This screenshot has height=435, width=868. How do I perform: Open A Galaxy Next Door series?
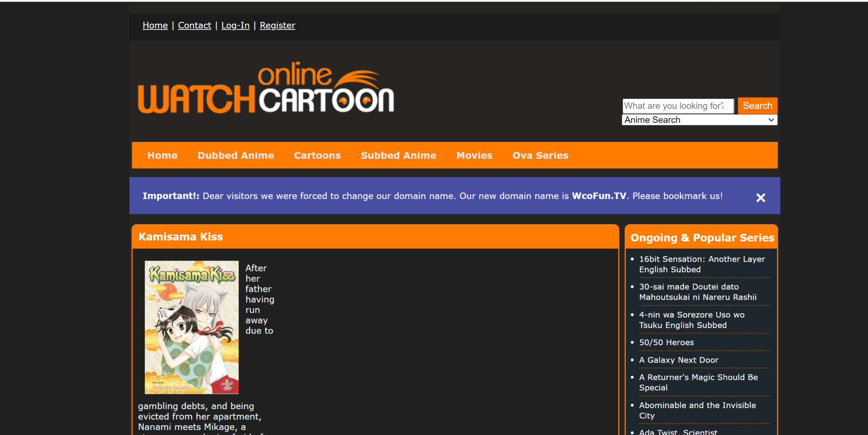(x=679, y=360)
